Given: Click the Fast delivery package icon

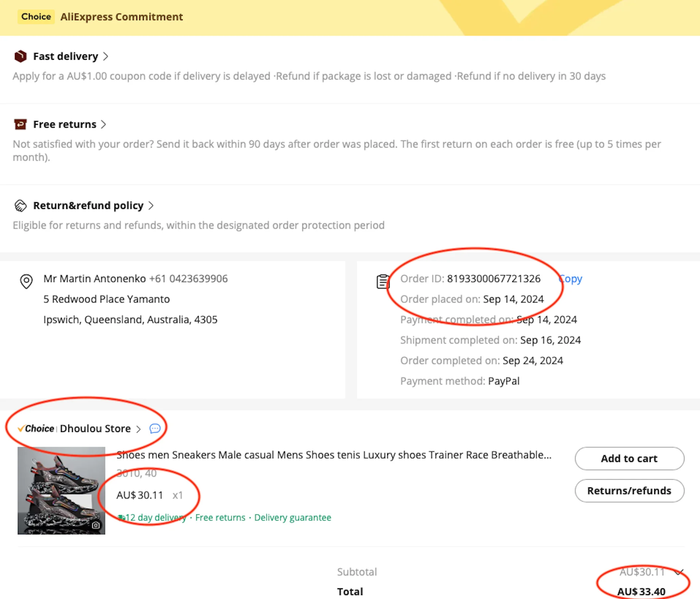Looking at the screenshot, I should click(20, 56).
